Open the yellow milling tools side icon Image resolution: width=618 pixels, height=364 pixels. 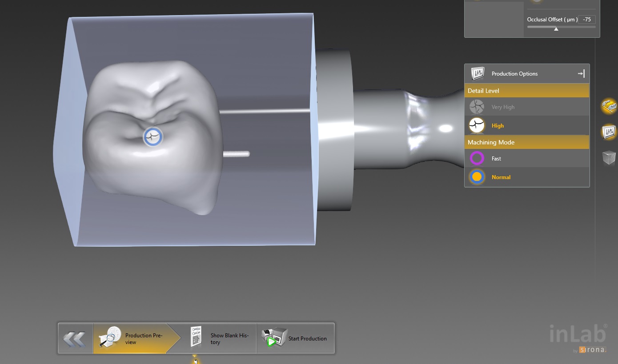609,106
